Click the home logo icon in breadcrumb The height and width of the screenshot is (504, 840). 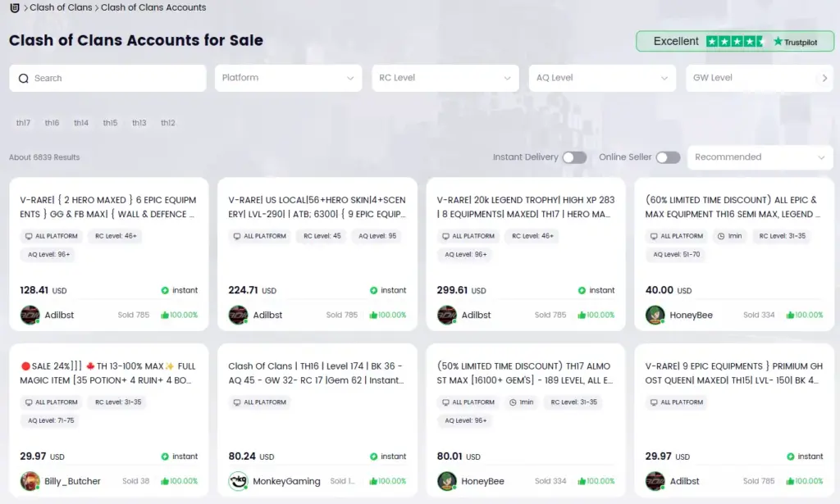click(x=14, y=7)
